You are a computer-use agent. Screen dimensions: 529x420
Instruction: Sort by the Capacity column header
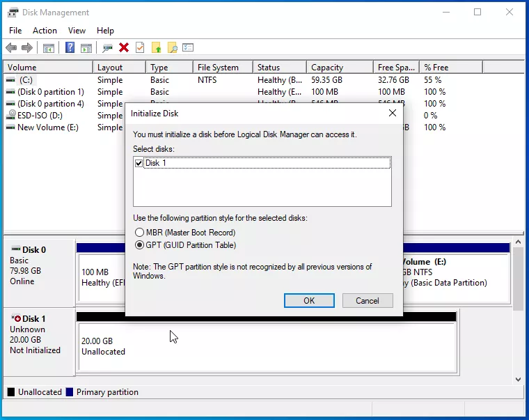[x=340, y=68]
